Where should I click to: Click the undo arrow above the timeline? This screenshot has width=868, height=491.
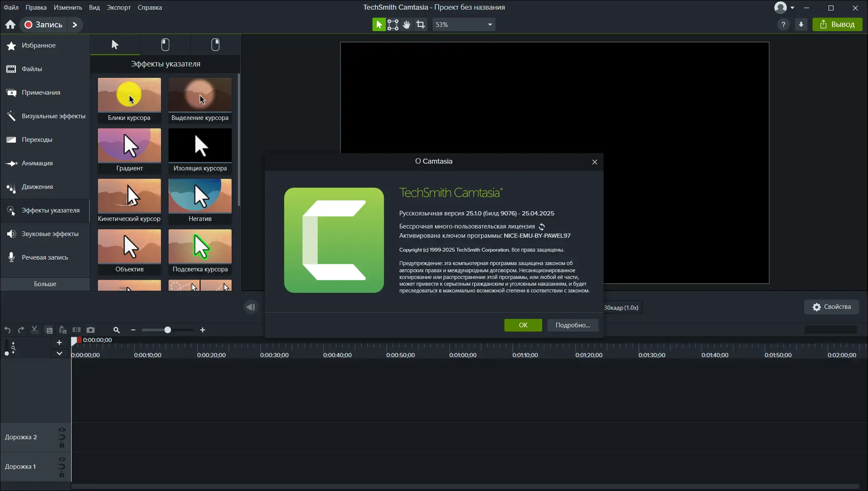pos(7,330)
